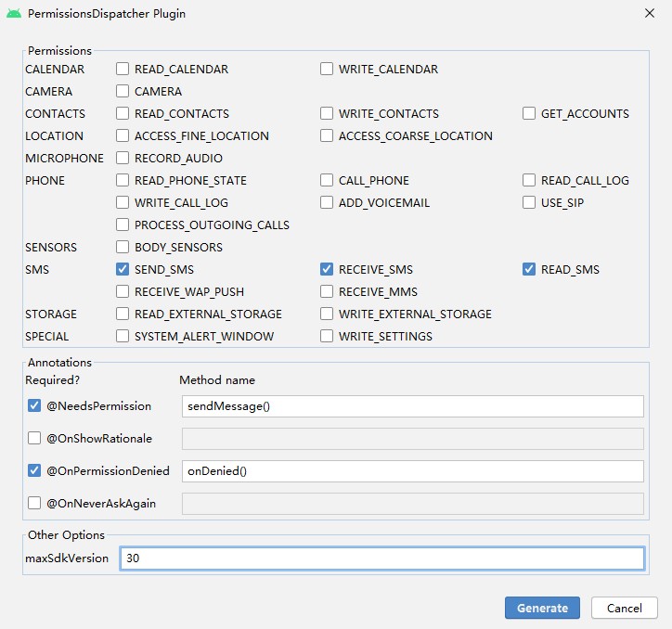The height and width of the screenshot is (629, 672).
Task: Toggle the @OnNeverAskAgain annotation checkbox
Action: [x=34, y=504]
